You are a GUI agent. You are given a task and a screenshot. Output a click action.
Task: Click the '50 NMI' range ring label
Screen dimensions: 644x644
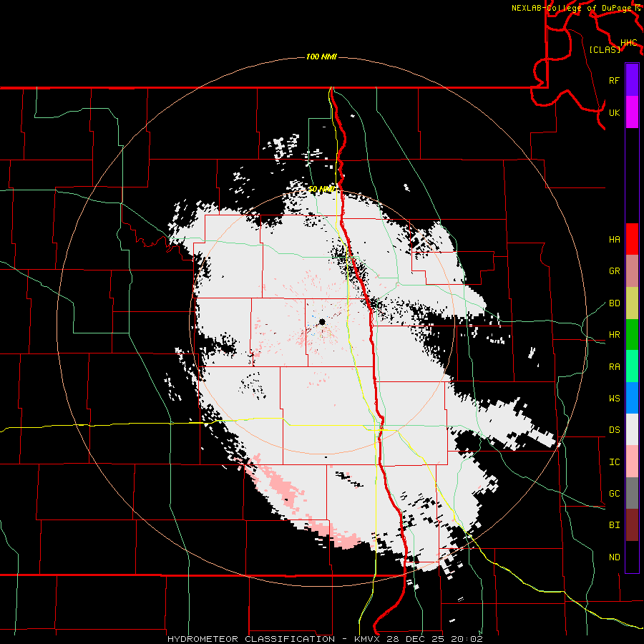click(321, 190)
